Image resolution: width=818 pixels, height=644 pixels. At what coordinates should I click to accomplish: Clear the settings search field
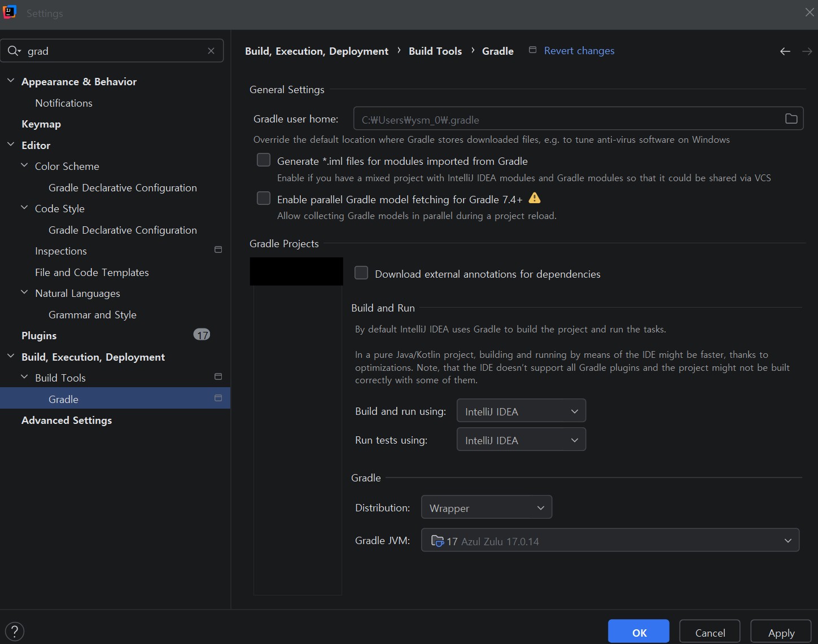211,51
